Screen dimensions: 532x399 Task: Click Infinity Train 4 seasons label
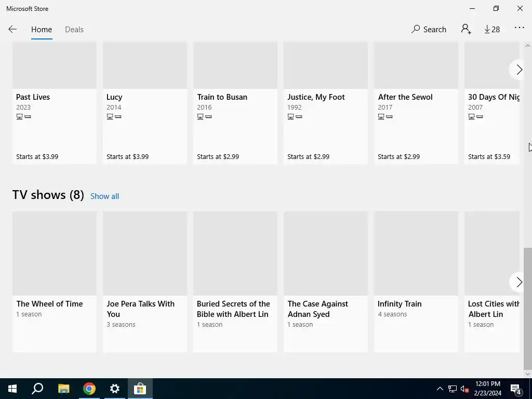[x=392, y=314]
